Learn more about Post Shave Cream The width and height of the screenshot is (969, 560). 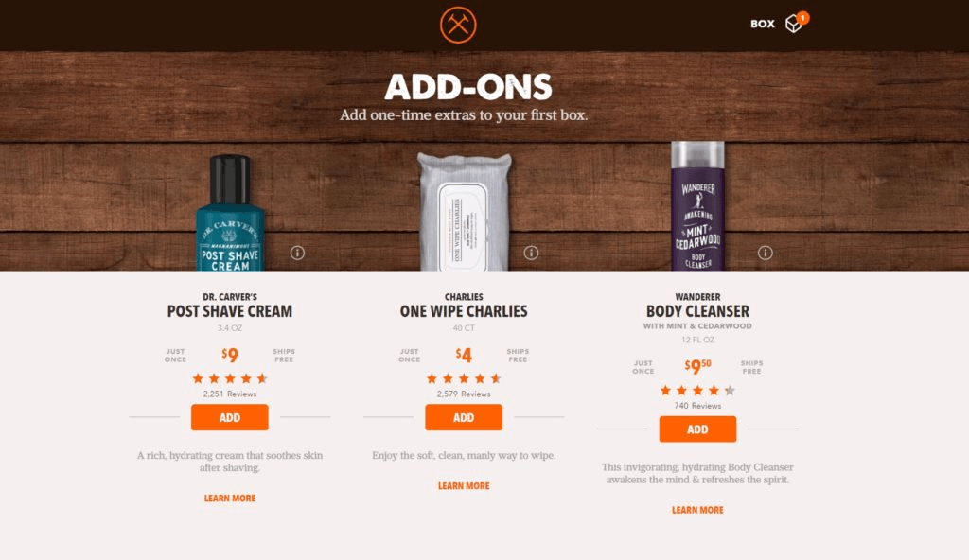[x=230, y=499]
